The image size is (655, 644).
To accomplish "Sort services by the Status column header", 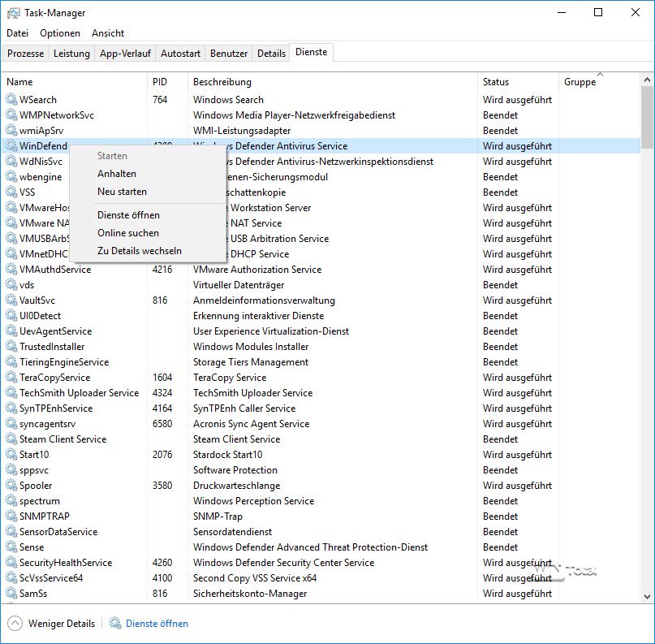I will (496, 82).
